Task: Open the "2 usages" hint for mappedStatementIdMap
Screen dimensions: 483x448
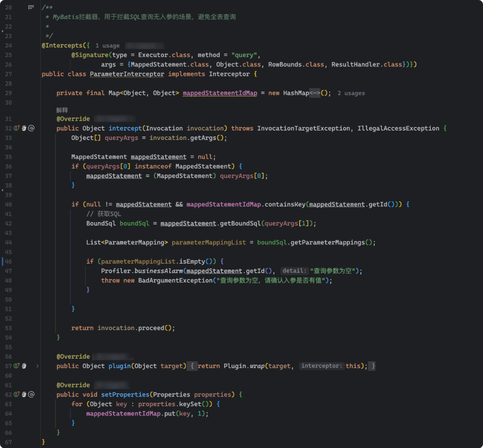Action: point(351,93)
